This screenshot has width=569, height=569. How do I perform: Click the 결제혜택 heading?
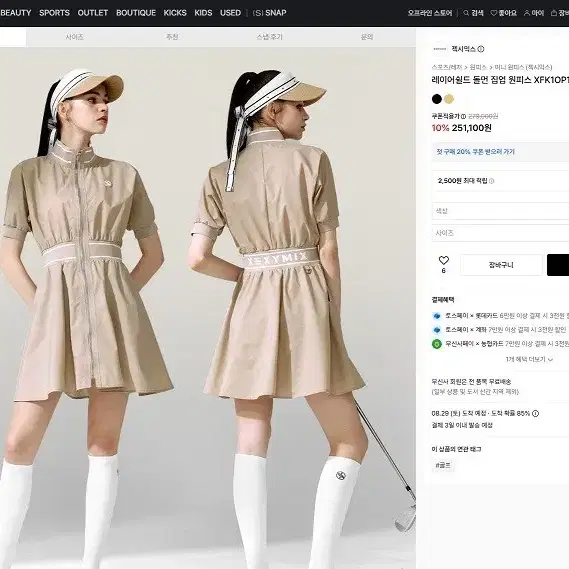pos(443,300)
